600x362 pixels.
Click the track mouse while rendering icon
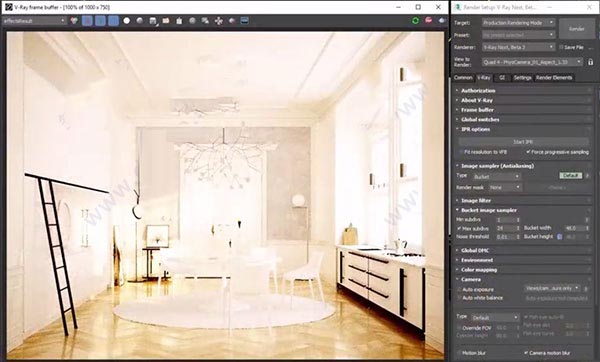205,21
